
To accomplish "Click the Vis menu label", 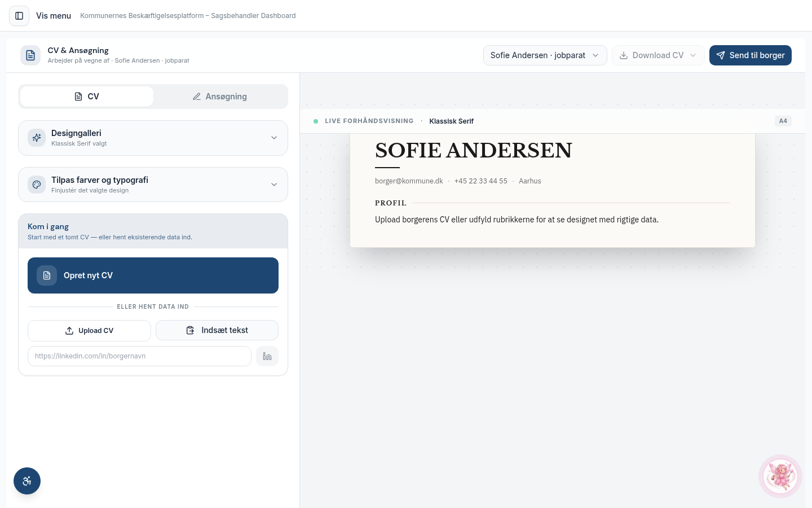I will tap(54, 16).
